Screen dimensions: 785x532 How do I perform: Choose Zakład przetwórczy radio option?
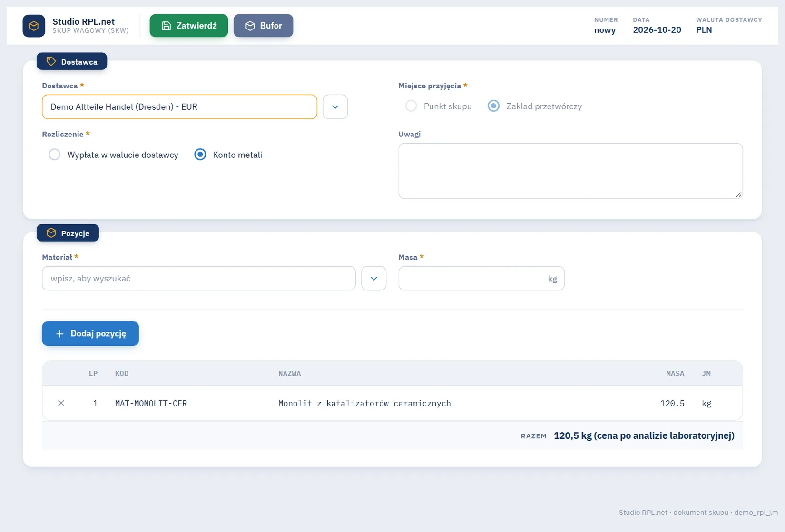coord(494,106)
